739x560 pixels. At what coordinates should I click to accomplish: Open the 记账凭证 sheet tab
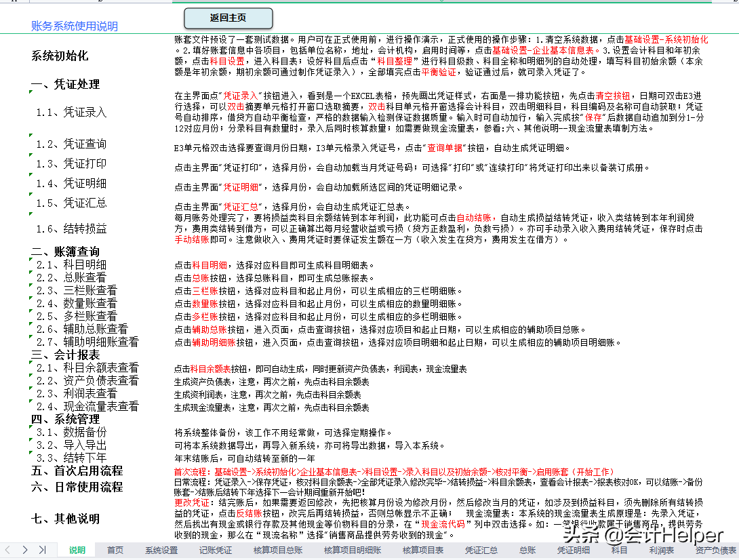[x=216, y=551]
